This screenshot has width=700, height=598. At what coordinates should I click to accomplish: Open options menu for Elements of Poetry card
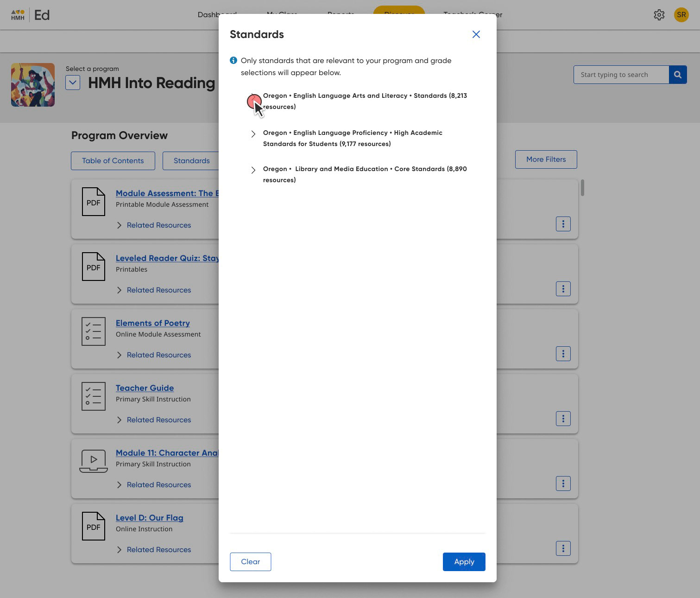pyautogui.click(x=563, y=354)
